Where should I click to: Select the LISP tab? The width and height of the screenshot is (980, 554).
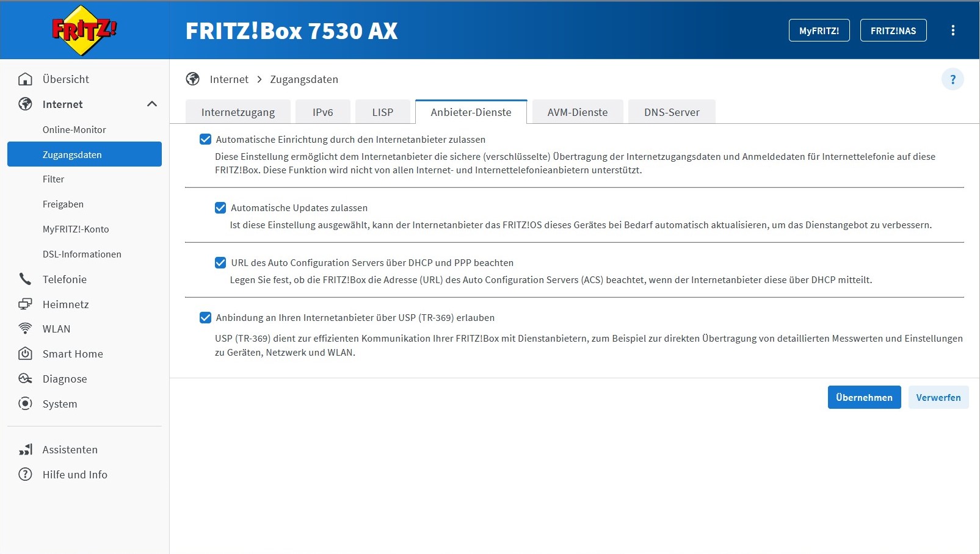click(x=383, y=112)
